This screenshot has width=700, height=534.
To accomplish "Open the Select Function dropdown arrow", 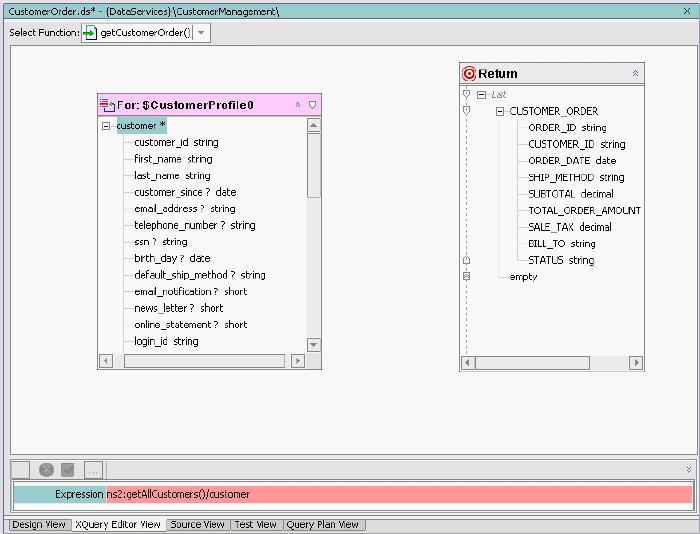I will click(x=201, y=33).
